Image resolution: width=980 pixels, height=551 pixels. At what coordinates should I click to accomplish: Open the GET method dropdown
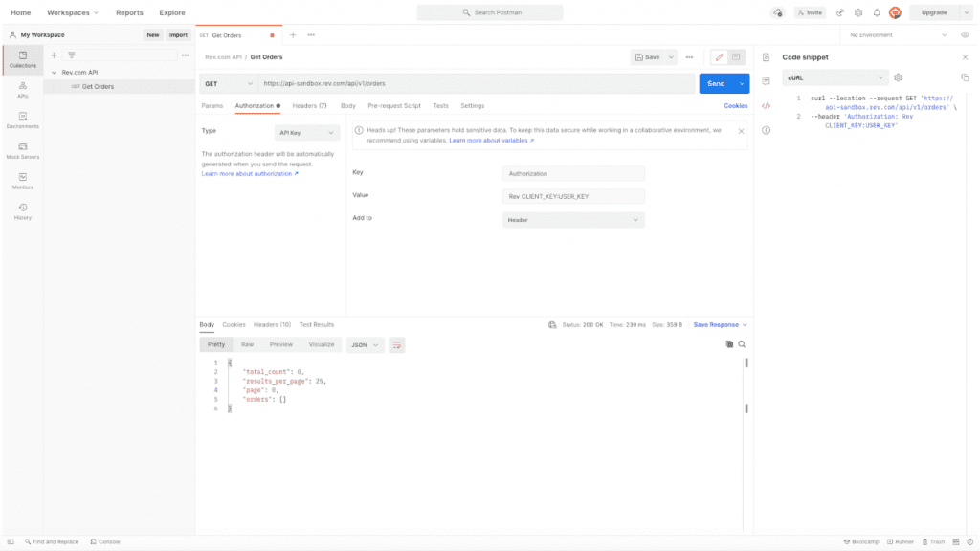click(x=229, y=84)
